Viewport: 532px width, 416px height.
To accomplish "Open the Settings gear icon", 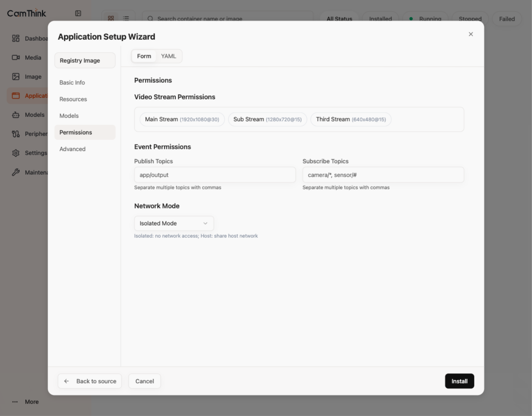I will (x=16, y=153).
